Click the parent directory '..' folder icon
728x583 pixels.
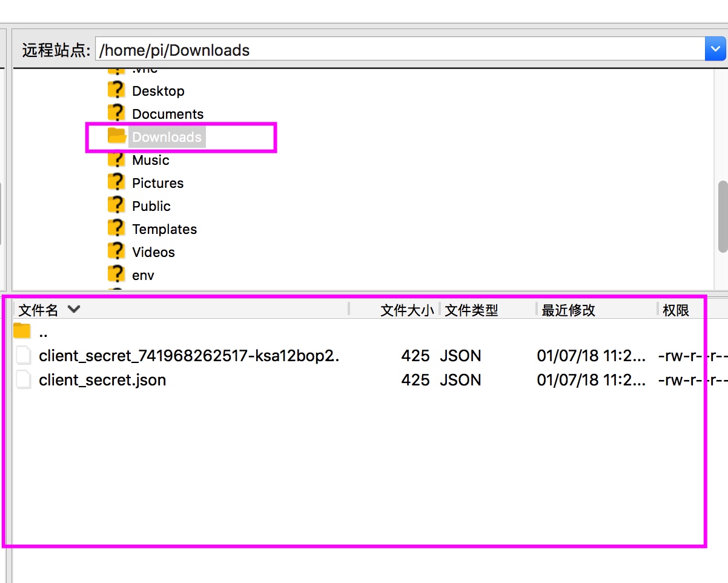click(22, 331)
